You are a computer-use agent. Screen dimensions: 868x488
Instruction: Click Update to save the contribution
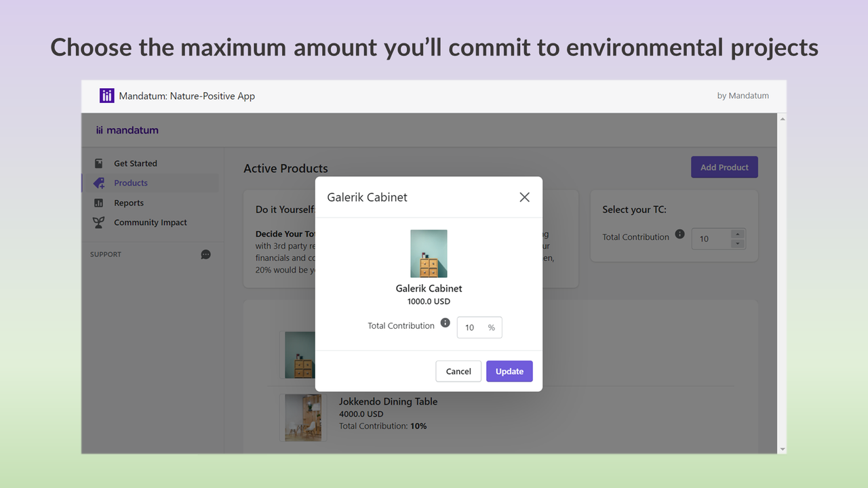pyautogui.click(x=509, y=371)
